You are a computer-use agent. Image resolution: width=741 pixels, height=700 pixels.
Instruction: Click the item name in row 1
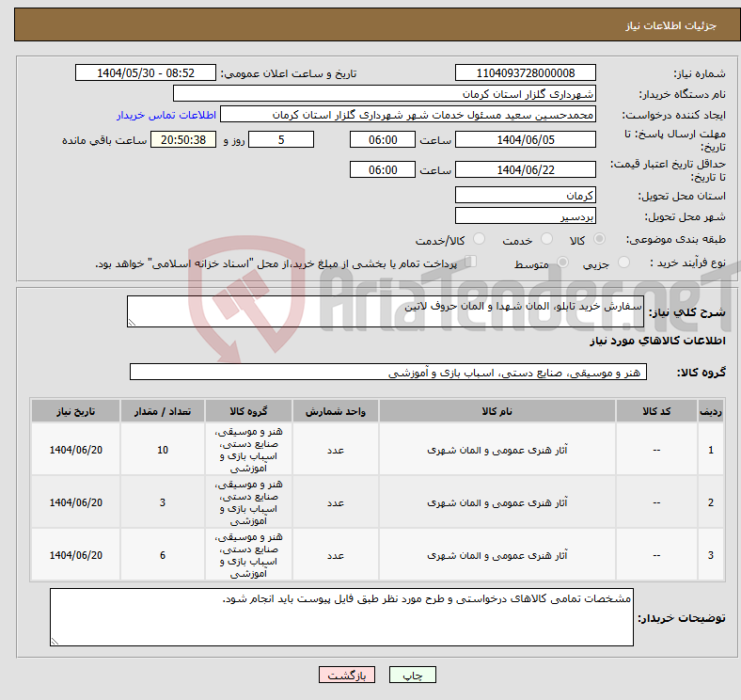coord(497,450)
